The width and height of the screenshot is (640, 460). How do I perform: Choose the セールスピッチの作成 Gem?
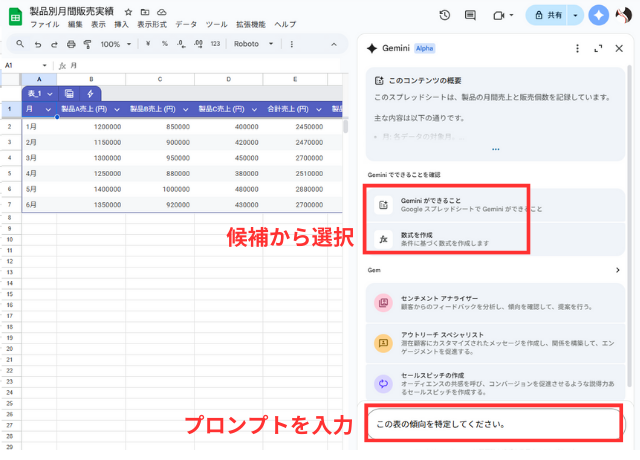(x=496, y=384)
